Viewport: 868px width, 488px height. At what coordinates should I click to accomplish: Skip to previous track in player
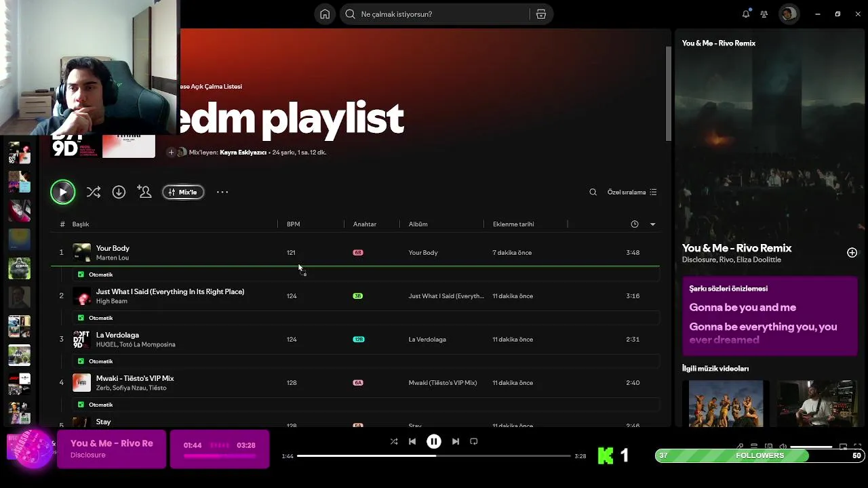click(x=412, y=442)
